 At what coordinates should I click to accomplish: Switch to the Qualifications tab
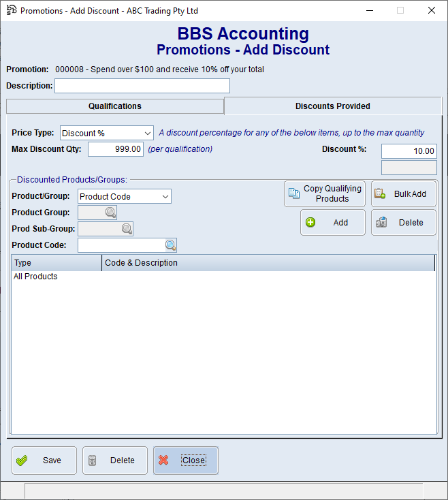tap(115, 106)
